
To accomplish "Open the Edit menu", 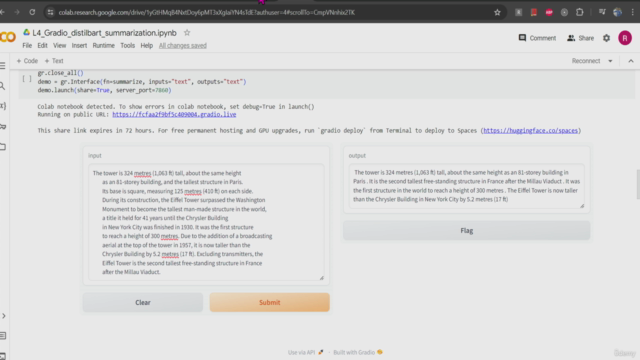I will pos(42,45).
